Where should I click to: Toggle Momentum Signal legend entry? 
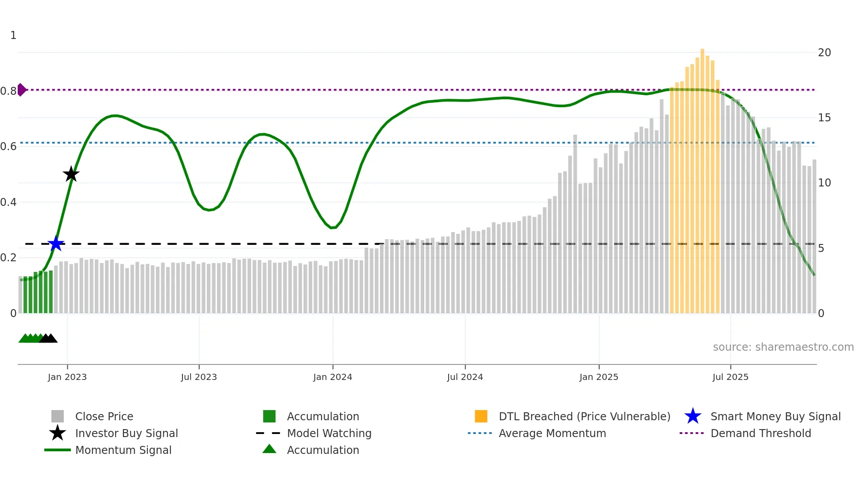point(123,450)
